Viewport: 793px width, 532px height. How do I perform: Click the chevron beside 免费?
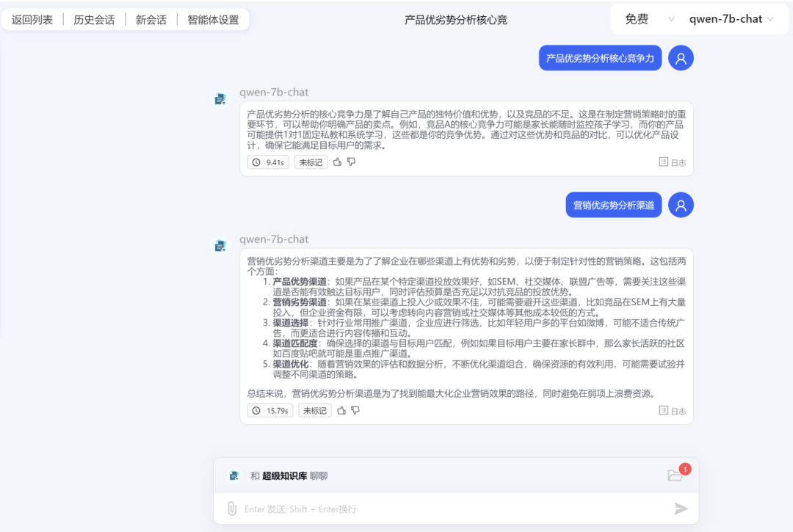[671, 19]
